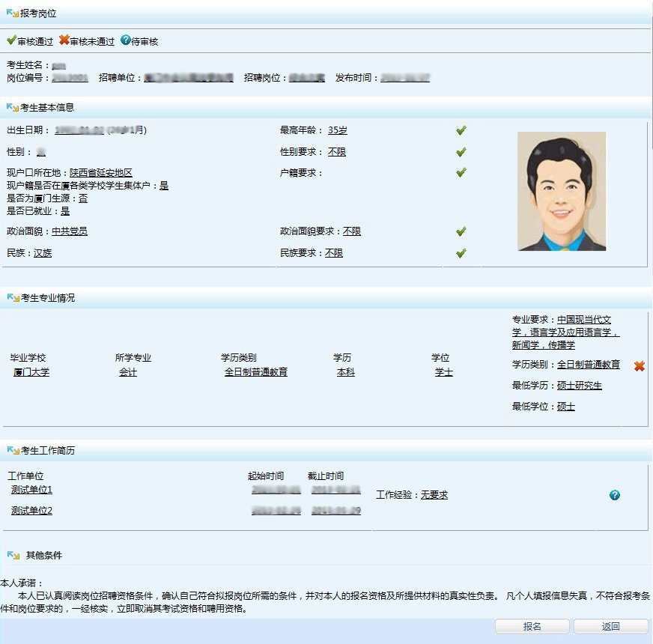Screen dimensions: 653x644
Task: Click the red X failed icon for 专业要求
Action: pos(639,366)
